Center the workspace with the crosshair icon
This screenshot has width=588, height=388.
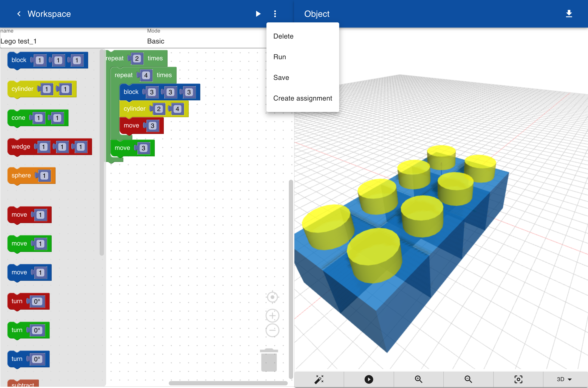pos(272,297)
